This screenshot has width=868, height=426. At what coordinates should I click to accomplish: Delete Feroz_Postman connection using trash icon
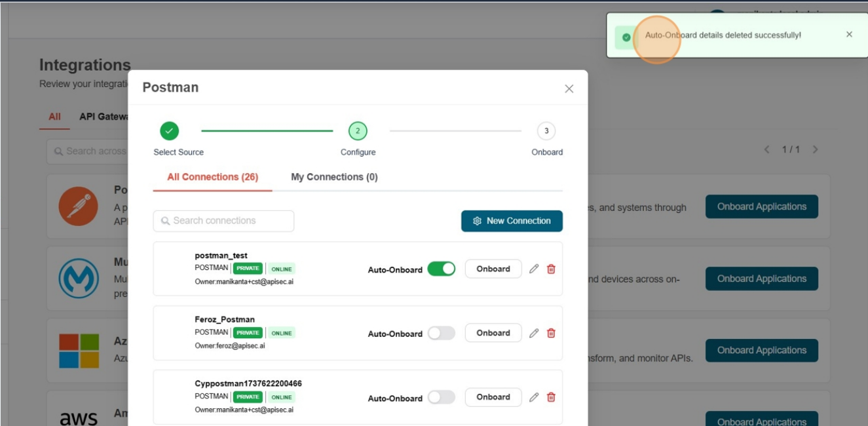click(x=551, y=333)
